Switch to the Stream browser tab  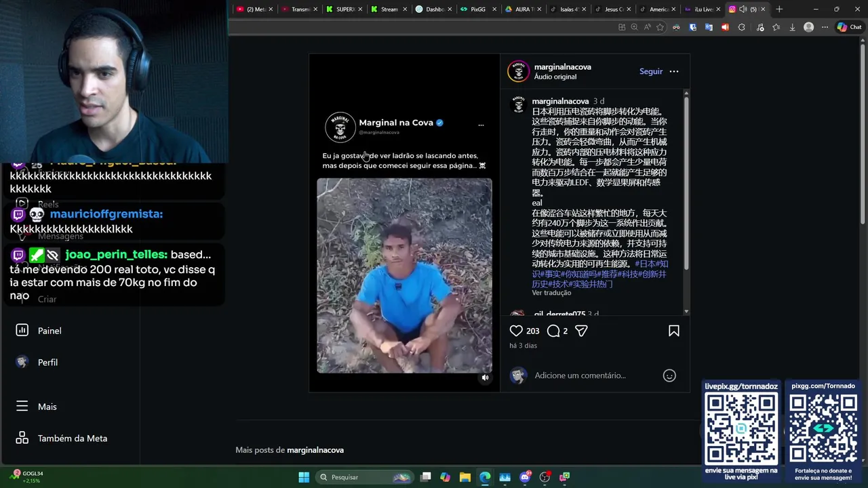point(389,9)
